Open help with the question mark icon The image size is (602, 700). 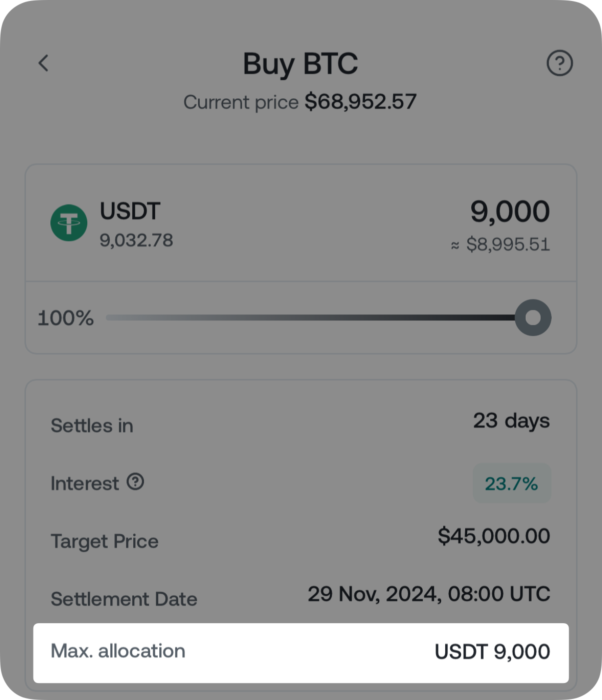coord(560,63)
